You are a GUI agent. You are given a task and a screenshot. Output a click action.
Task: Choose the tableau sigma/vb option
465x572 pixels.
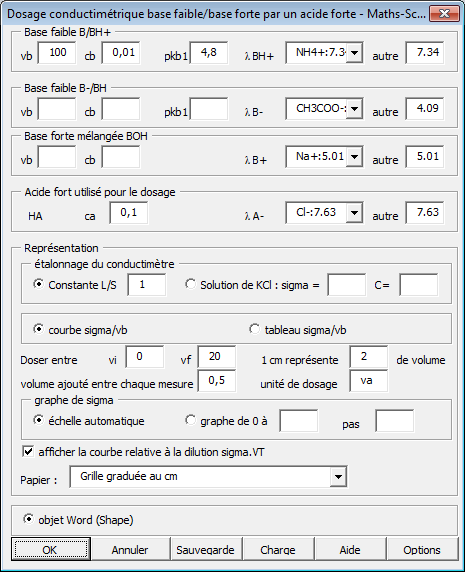(x=254, y=329)
